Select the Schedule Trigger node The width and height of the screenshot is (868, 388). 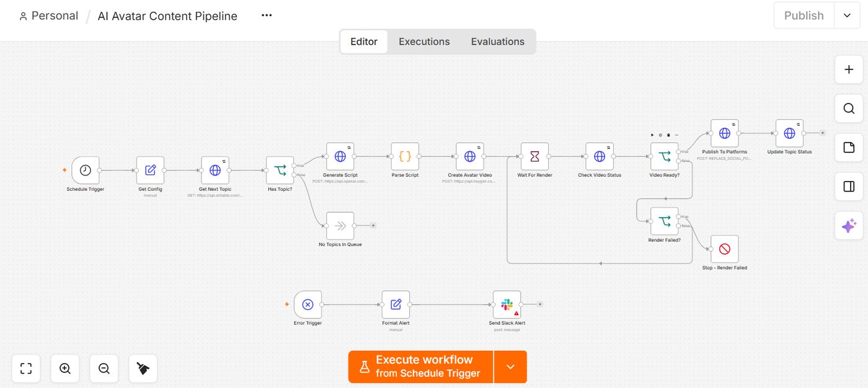pos(86,170)
